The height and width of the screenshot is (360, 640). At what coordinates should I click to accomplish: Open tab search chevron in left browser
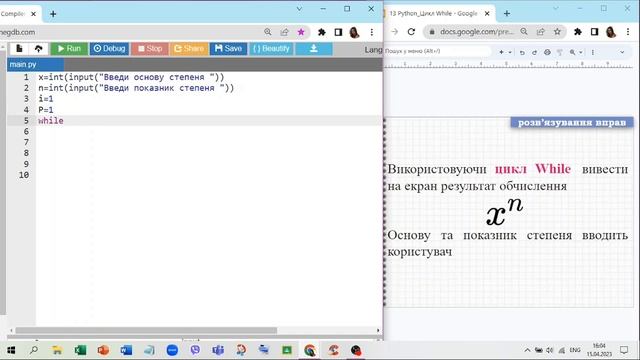299,9
